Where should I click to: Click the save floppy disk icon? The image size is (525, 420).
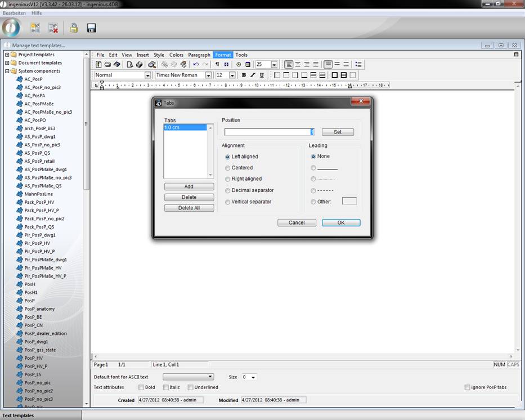[91, 28]
